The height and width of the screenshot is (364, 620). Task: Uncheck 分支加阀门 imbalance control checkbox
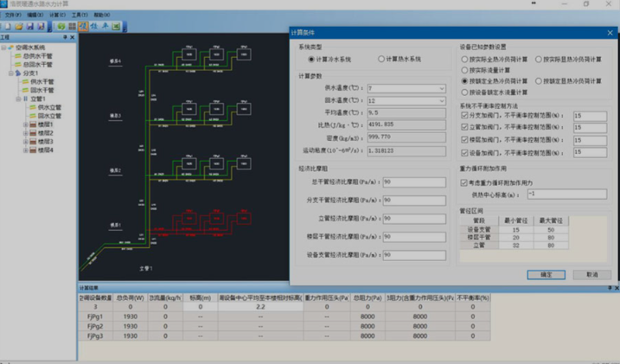pos(463,115)
